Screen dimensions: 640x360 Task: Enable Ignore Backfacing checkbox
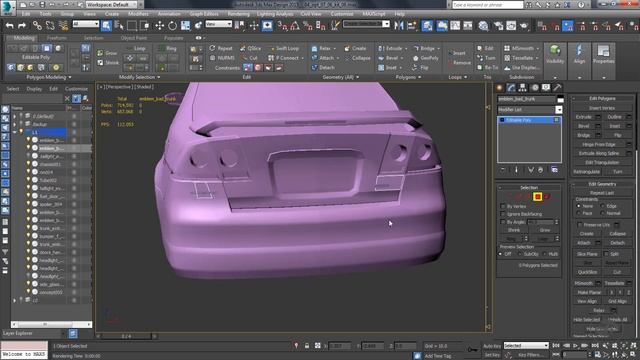(503, 214)
